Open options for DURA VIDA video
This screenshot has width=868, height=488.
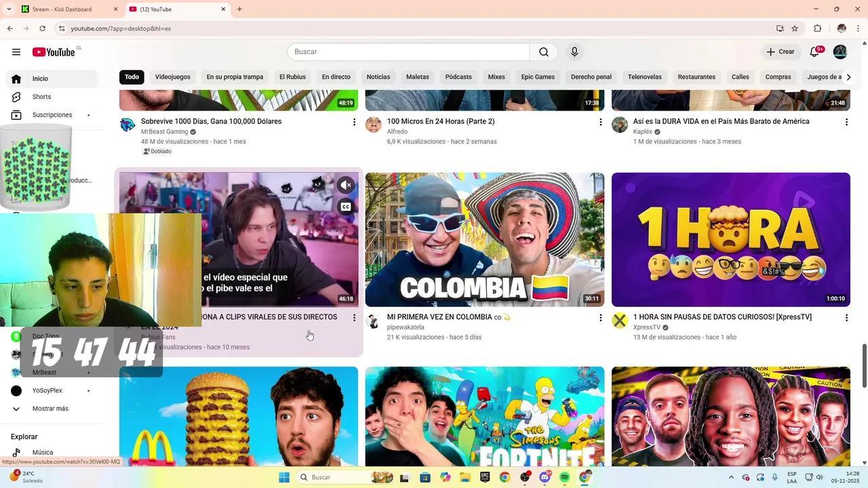click(x=846, y=122)
